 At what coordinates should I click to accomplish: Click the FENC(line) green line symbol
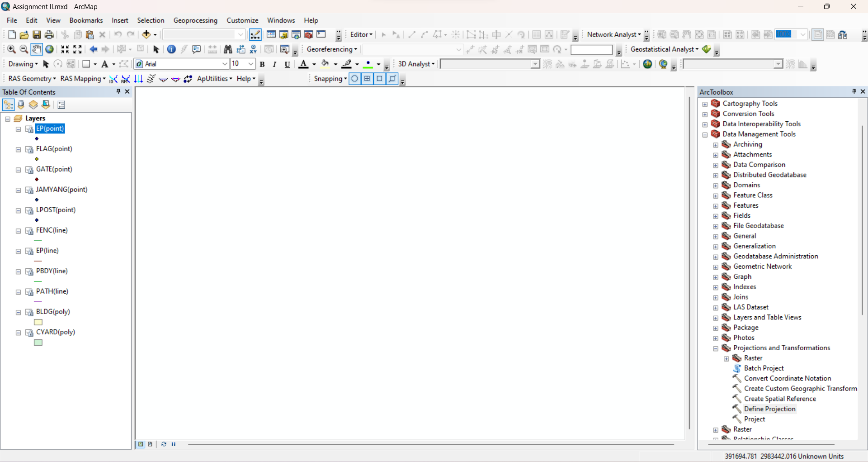38,241
